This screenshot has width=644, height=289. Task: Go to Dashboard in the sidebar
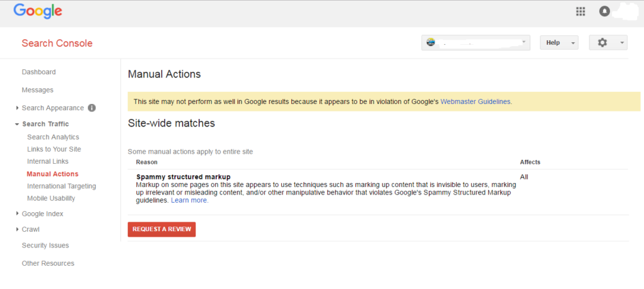coord(38,72)
